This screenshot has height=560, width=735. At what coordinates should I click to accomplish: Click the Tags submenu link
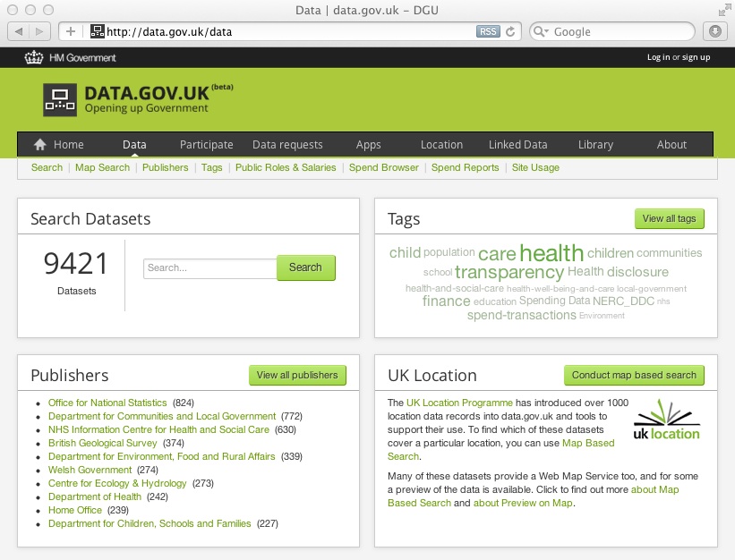pos(211,167)
